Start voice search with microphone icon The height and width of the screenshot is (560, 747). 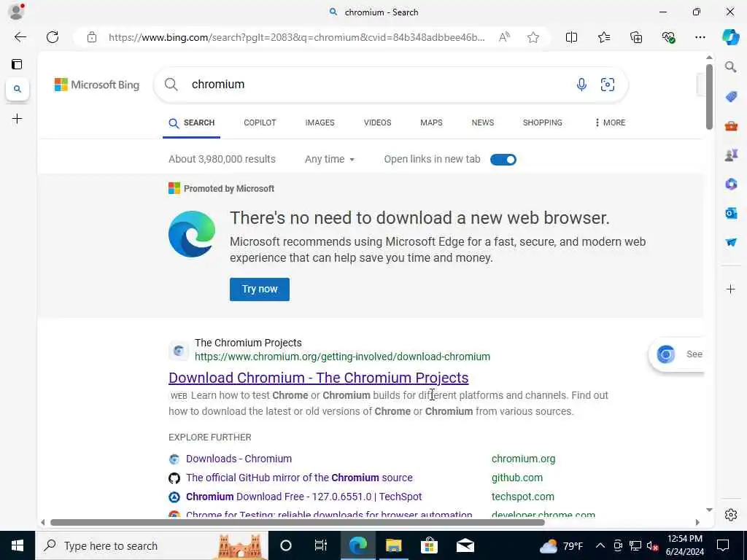pos(581,85)
